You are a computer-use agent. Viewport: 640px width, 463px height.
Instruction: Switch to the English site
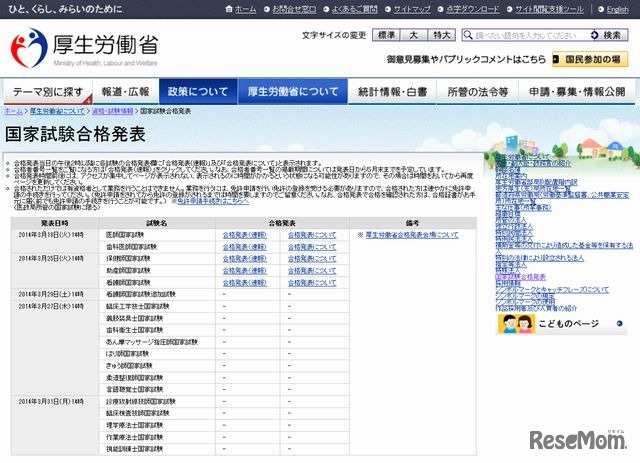tap(617, 9)
